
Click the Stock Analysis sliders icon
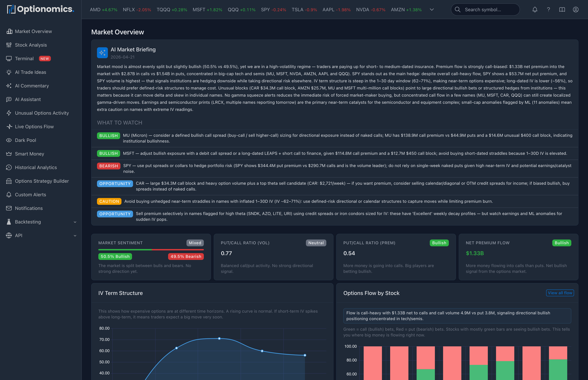9,45
